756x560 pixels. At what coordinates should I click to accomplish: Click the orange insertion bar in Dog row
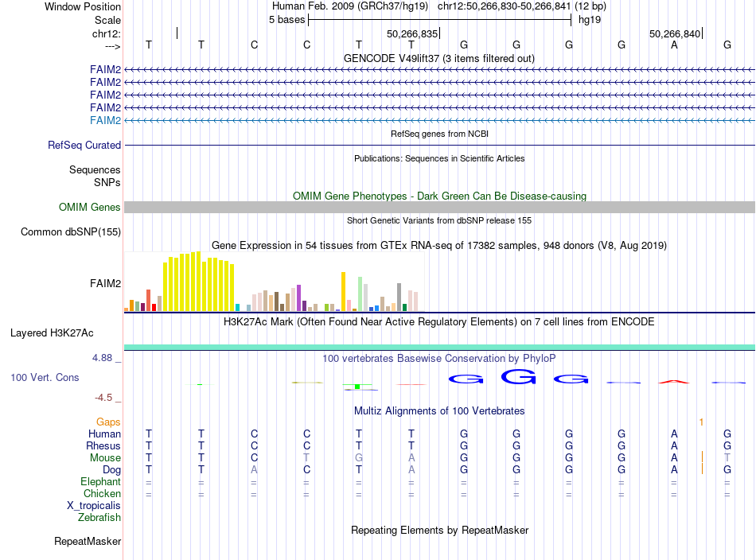(x=702, y=469)
